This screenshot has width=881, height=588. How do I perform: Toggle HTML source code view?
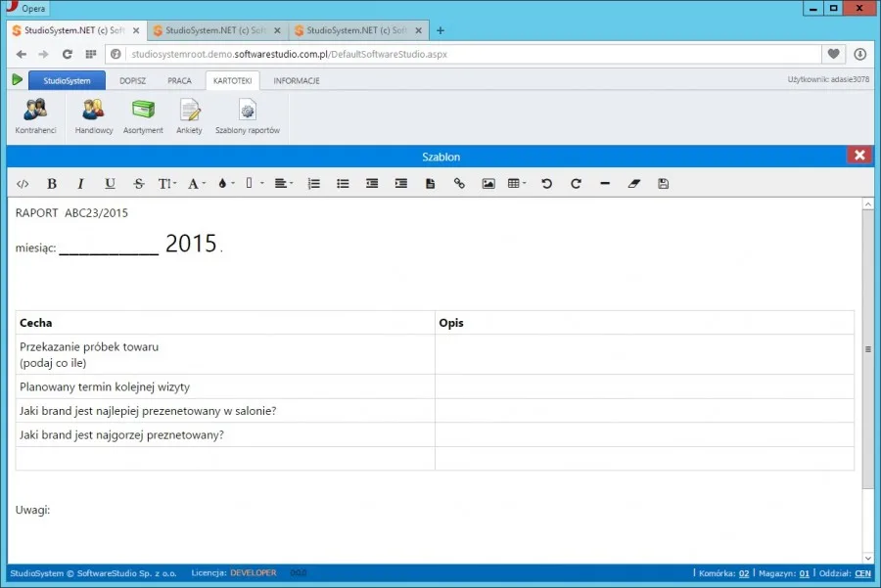23,184
